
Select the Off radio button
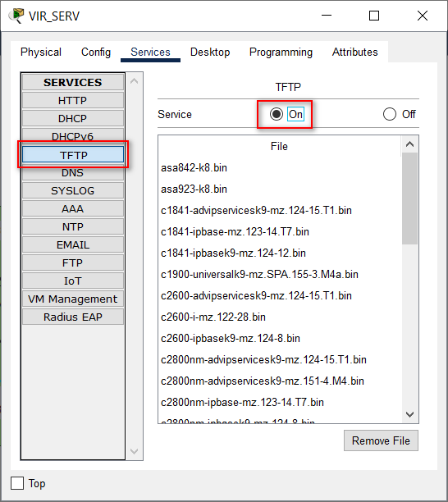coord(390,114)
